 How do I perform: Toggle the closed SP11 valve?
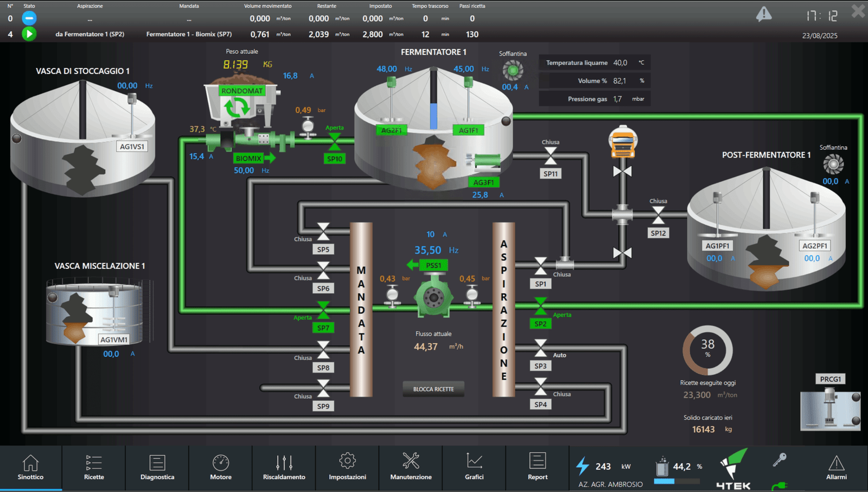pos(551,156)
